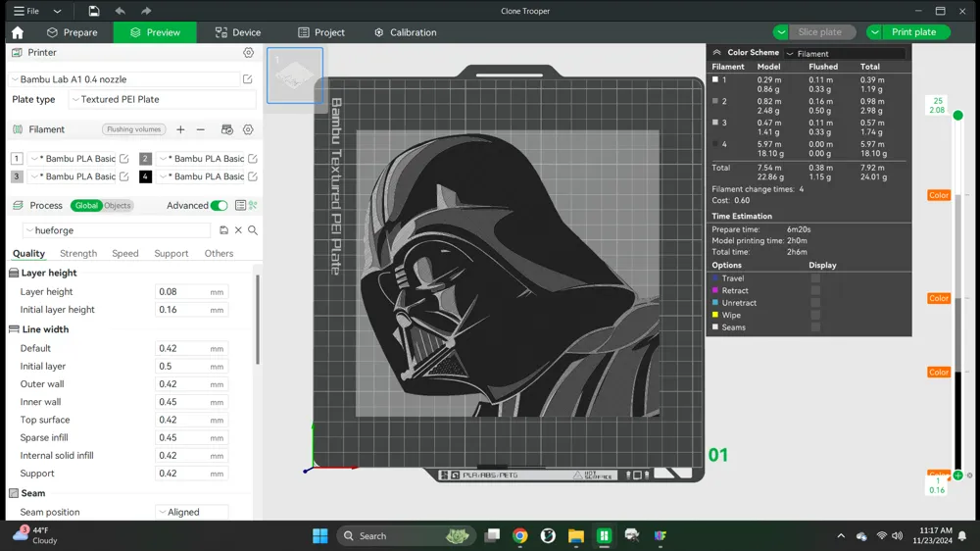Open Print plate options arrow
980x551 pixels.
click(x=875, y=32)
